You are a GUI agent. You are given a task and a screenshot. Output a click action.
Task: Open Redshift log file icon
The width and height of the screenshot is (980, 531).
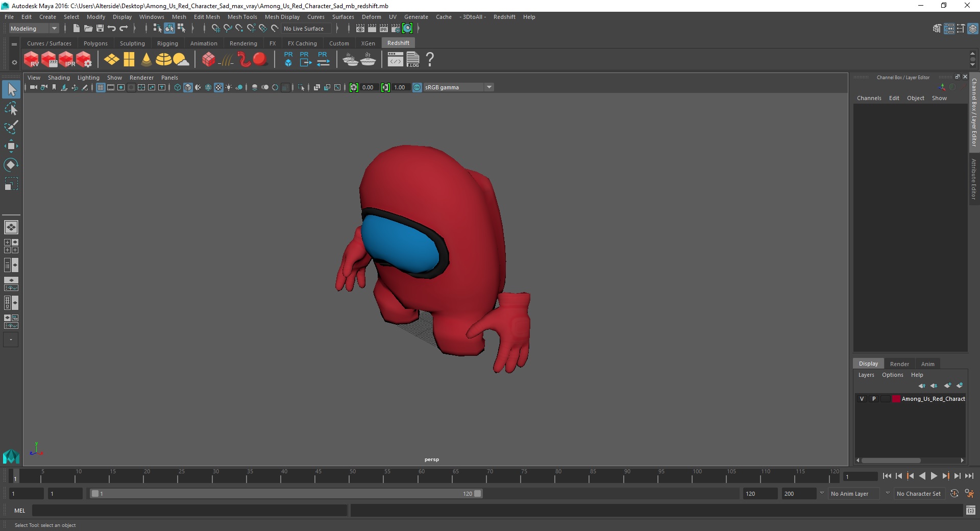tap(413, 60)
